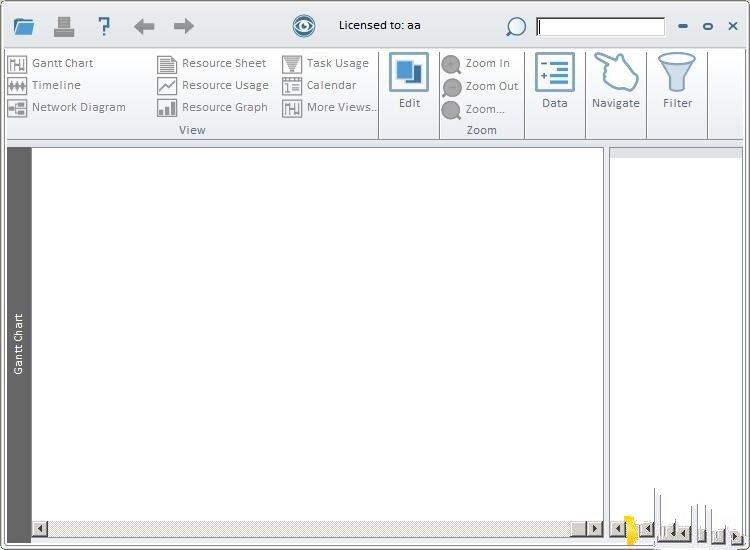Image resolution: width=750 pixels, height=550 pixels.
Task: Open the Task Usage view
Action: click(325, 63)
